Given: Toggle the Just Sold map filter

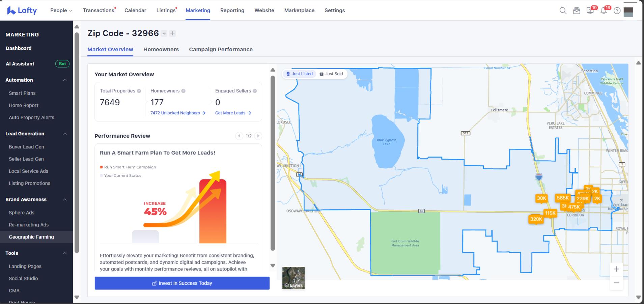Looking at the screenshot, I should click(331, 74).
